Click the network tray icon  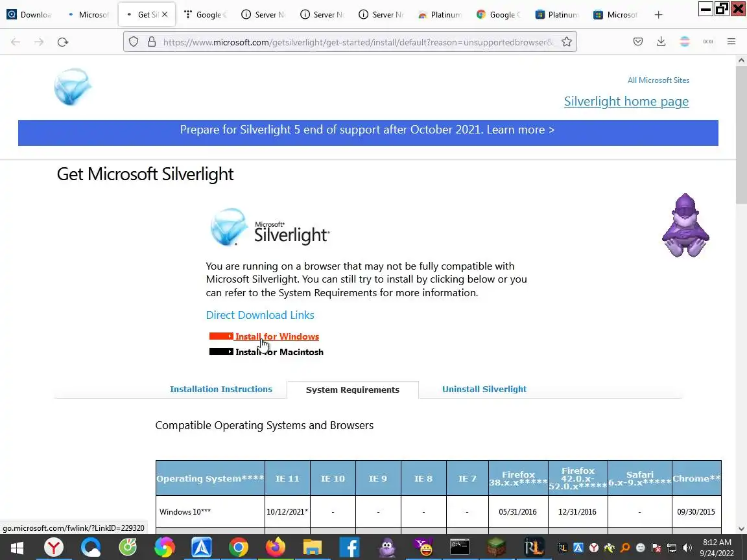coord(672,548)
